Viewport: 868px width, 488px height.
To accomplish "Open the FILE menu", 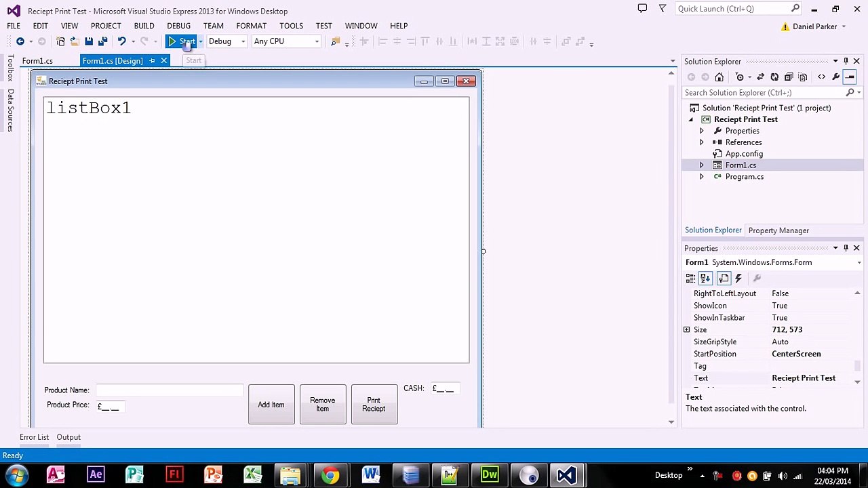I will click(x=14, y=26).
